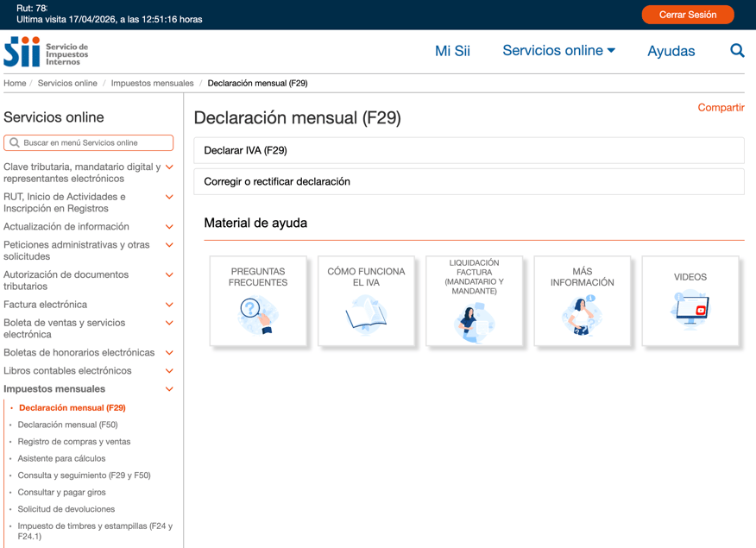The height and width of the screenshot is (548, 756).
Task: Open the Servicios online dropdown in the navbar
Action: 558,51
